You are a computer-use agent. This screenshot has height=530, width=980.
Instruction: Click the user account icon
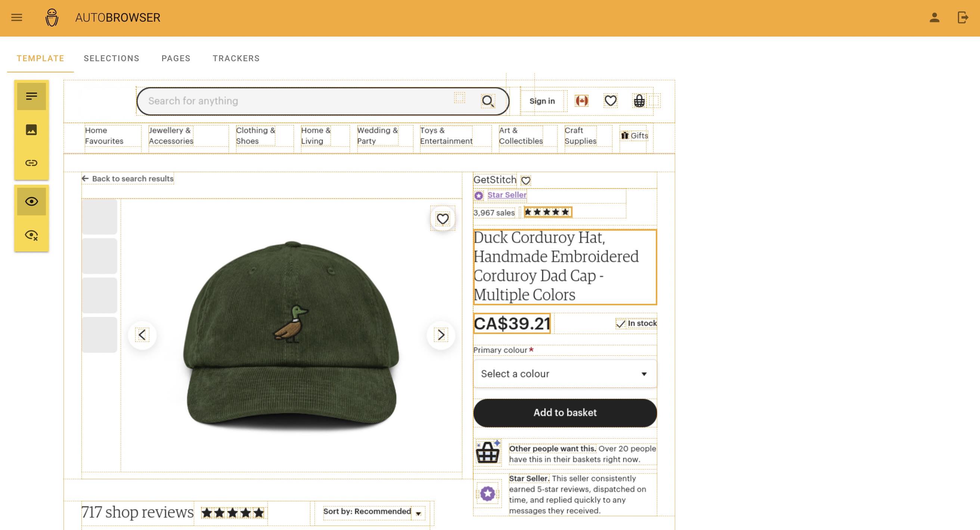coord(934,18)
